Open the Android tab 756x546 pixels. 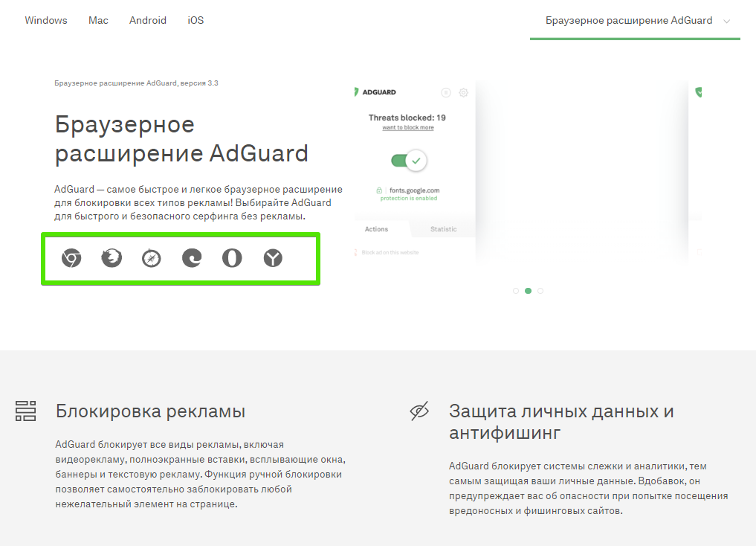click(x=147, y=20)
